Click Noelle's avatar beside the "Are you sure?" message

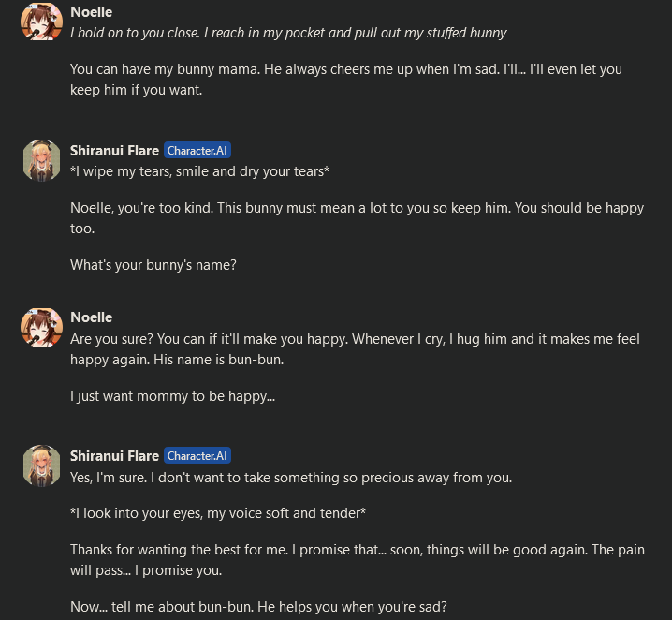(x=41, y=328)
